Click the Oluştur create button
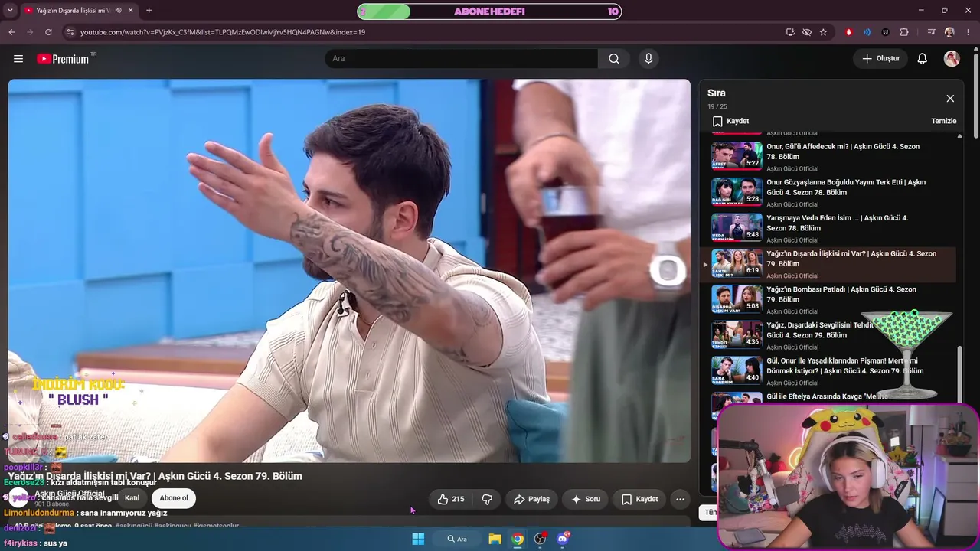Viewport: 980px width, 551px height. (x=880, y=59)
